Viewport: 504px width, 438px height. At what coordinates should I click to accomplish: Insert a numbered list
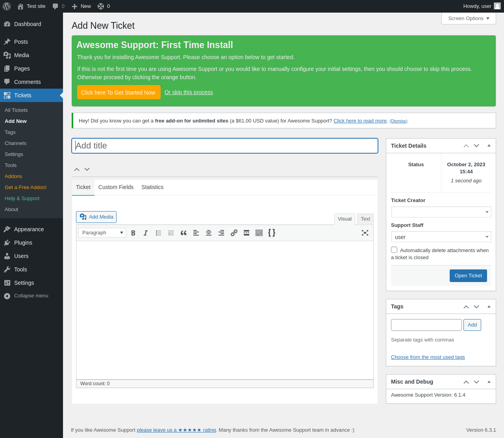pyautogui.click(x=171, y=233)
